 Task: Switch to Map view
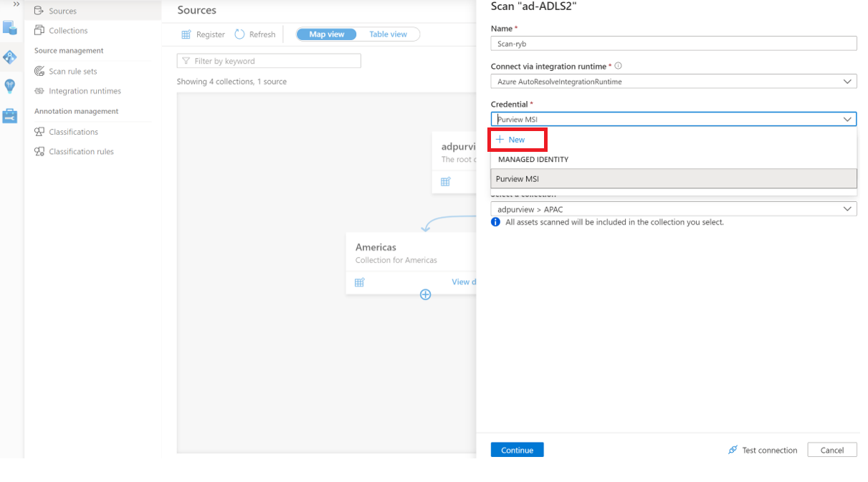[326, 34]
